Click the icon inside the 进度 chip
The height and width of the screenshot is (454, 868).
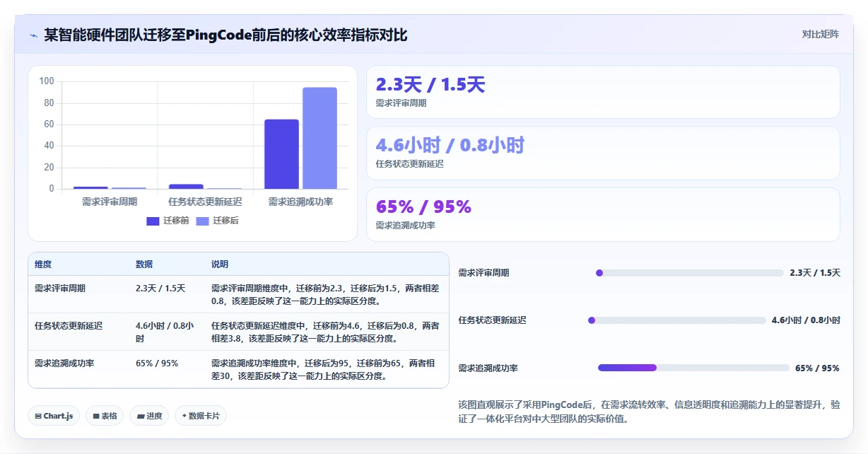(140, 417)
